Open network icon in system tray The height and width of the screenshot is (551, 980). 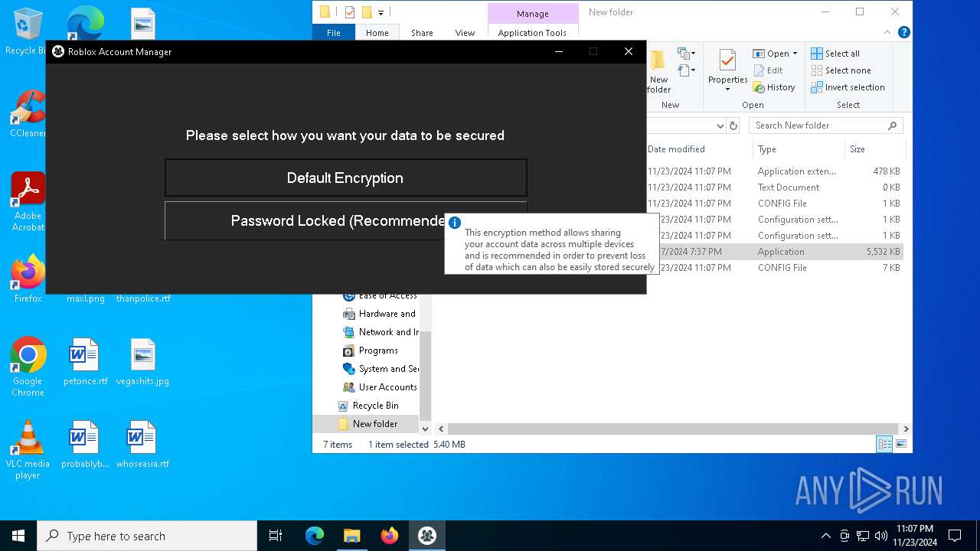pos(863,536)
